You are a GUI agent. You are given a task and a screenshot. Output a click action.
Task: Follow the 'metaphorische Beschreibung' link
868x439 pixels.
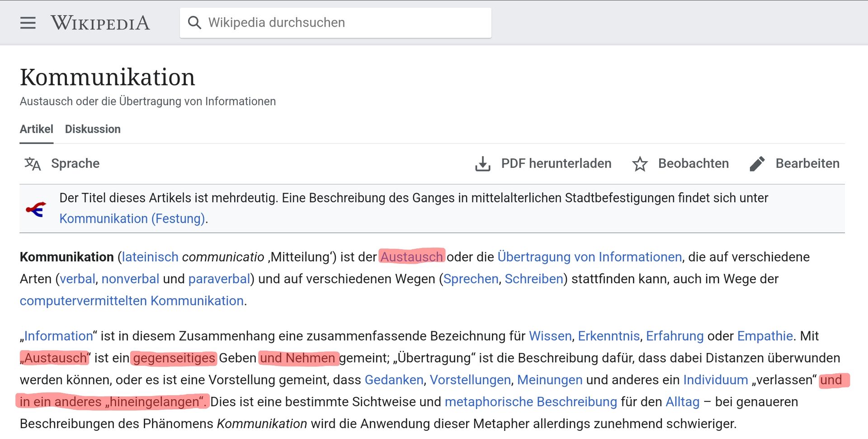[x=531, y=402]
